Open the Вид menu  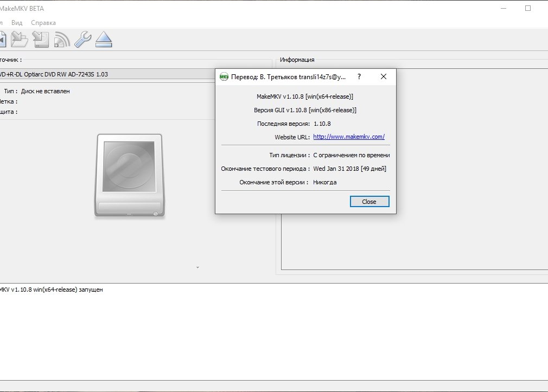click(x=17, y=23)
